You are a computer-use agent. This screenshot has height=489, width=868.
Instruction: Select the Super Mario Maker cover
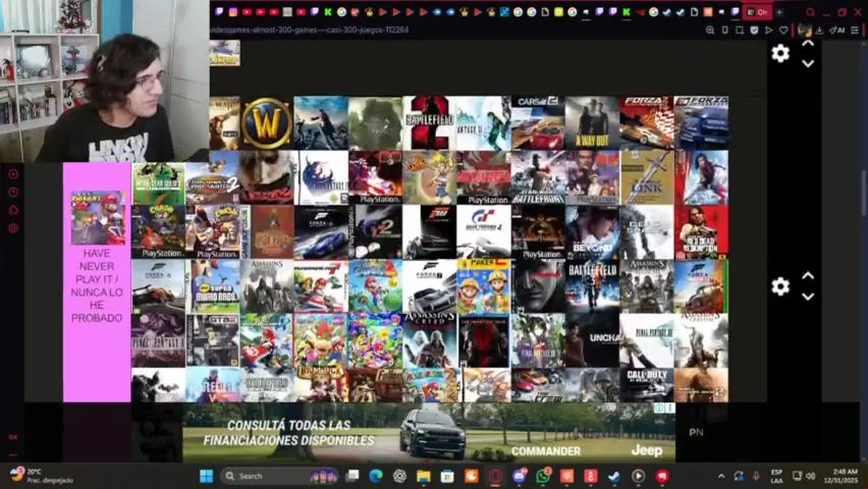tap(484, 286)
